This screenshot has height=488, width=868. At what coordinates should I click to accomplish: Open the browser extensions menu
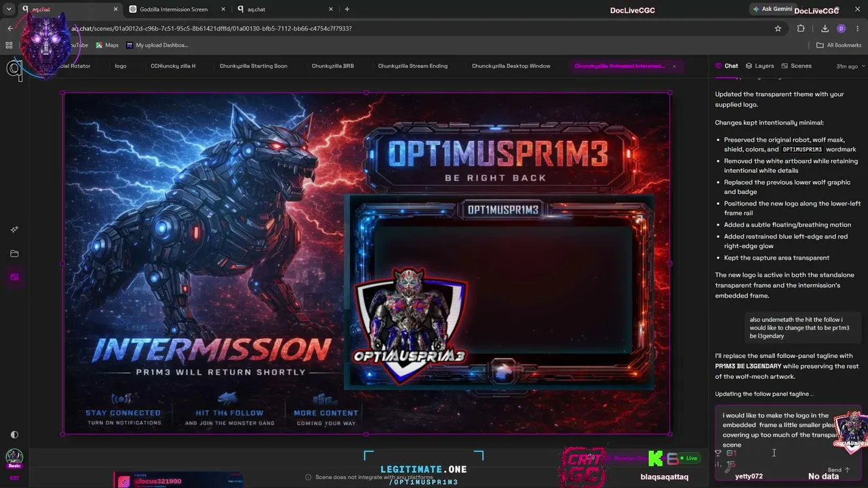[x=801, y=28]
